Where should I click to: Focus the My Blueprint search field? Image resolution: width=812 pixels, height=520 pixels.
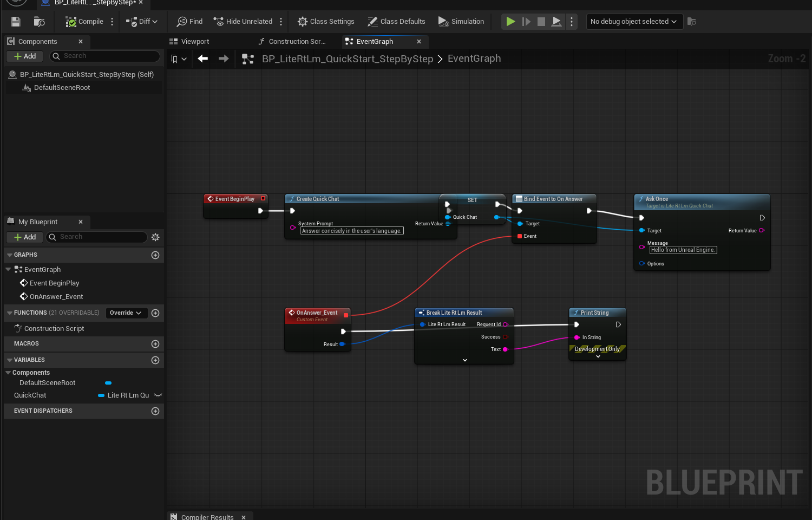pos(96,237)
